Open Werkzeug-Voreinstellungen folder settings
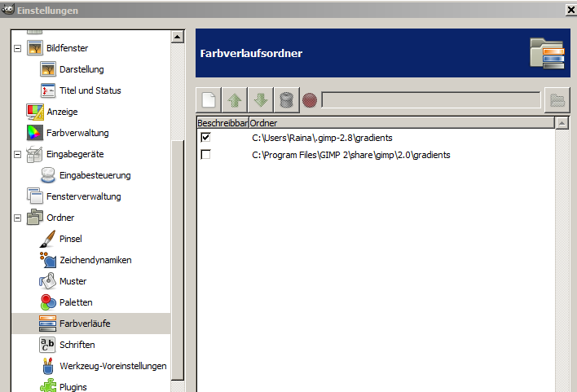 click(x=113, y=366)
